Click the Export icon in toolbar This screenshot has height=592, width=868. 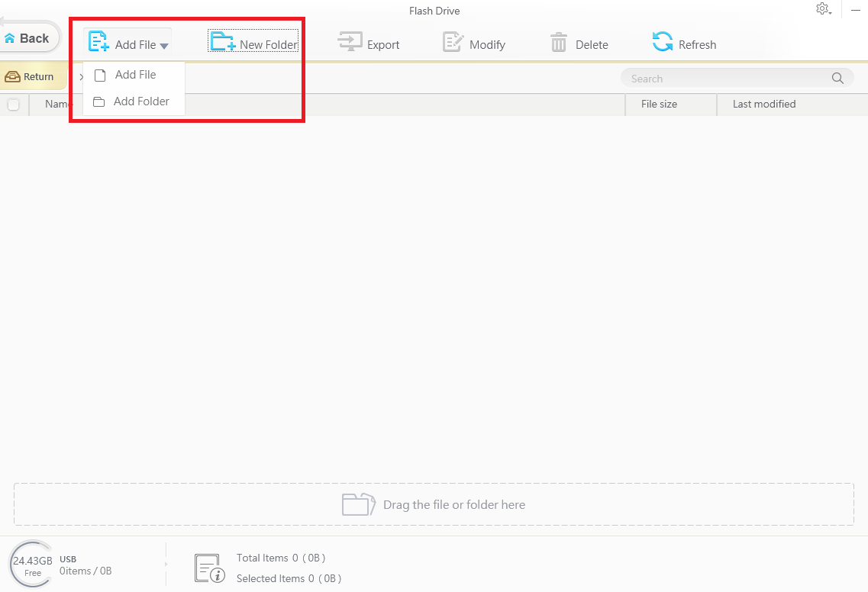tap(350, 42)
